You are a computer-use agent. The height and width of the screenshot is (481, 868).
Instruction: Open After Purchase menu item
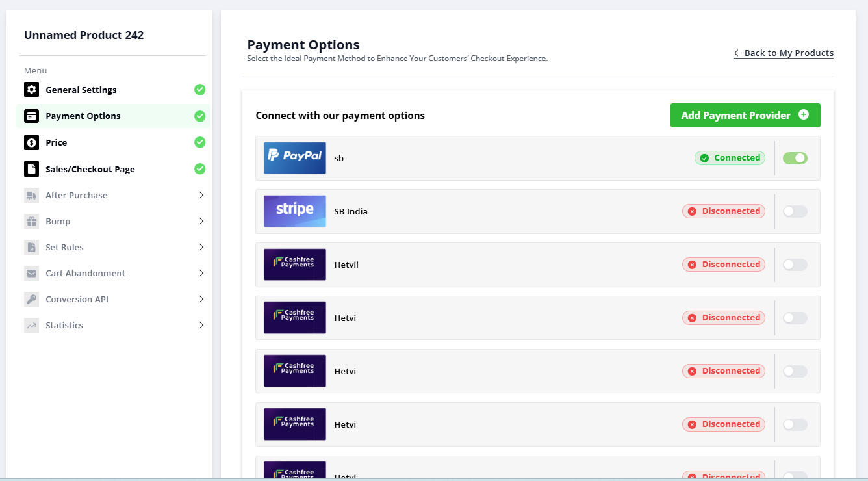[112, 195]
